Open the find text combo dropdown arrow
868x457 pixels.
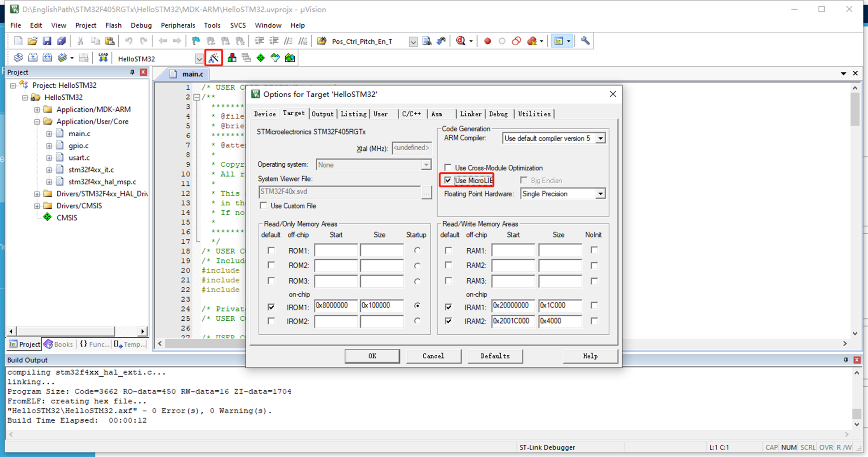pyautogui.click(x=413, y=42)
